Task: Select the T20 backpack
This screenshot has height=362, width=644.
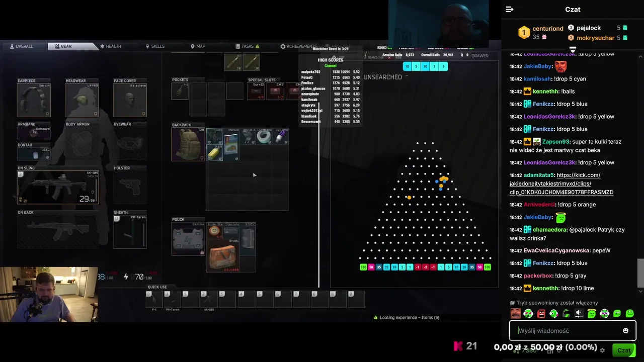Action: pyautogui.click(x=188, y=144)
